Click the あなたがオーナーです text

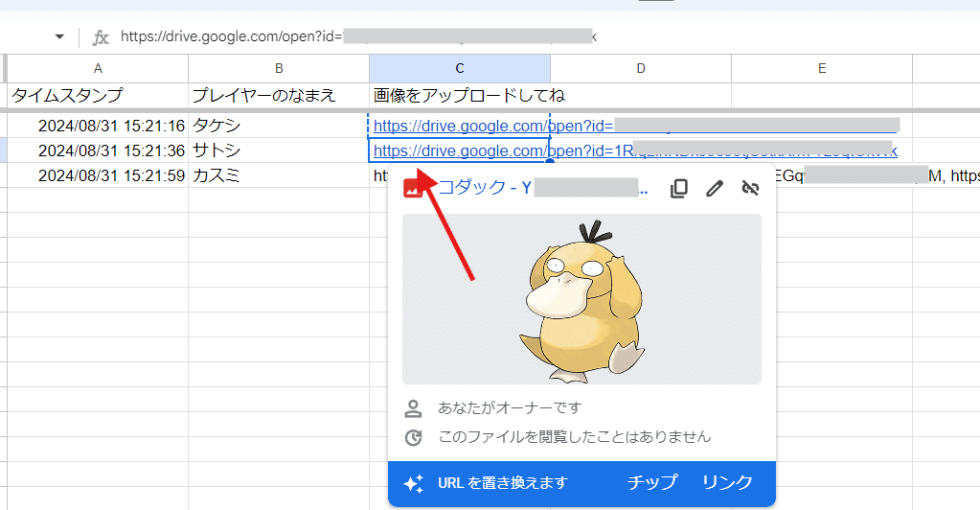[510, 408]
